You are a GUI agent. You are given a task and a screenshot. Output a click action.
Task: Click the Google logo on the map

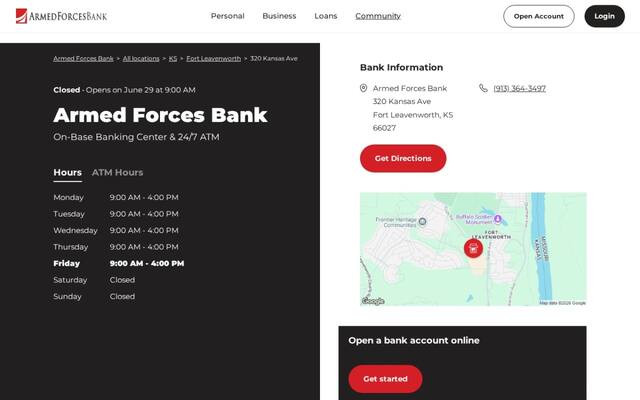click(x=373, y=301)
